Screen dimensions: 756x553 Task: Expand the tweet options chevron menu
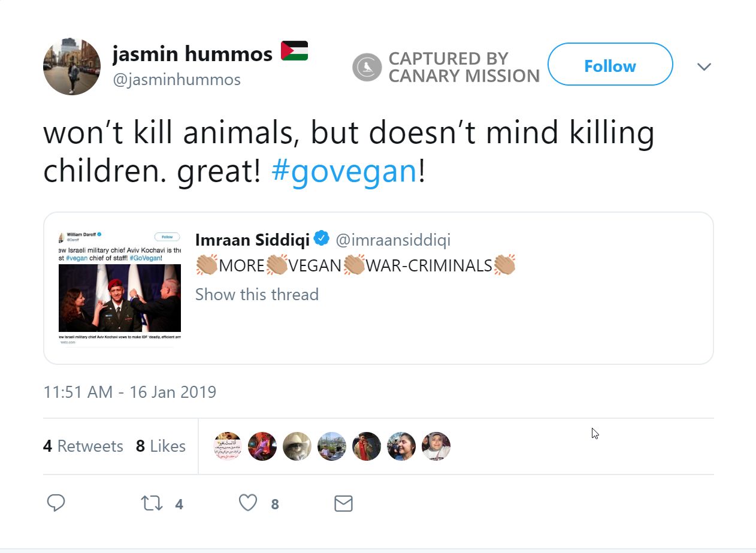tap(704, 67)
